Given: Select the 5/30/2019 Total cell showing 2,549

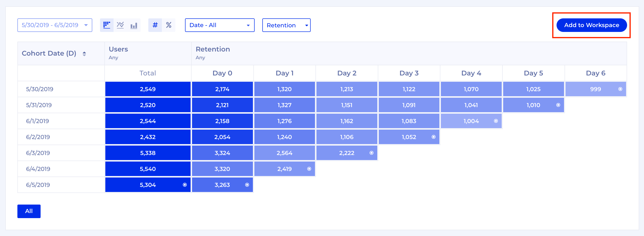Looking at the screenshot, I should click(x=148, y=89).
